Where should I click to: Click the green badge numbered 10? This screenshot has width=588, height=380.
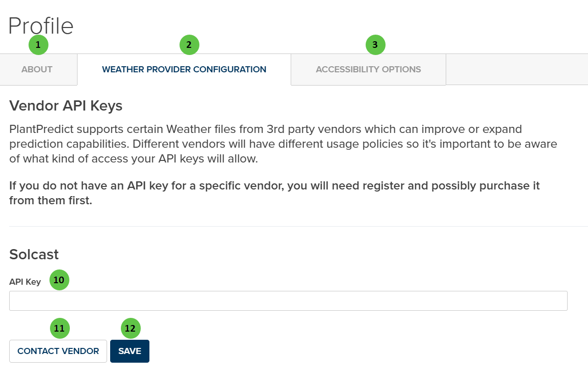pyautogui.click(x=59, y=280)
